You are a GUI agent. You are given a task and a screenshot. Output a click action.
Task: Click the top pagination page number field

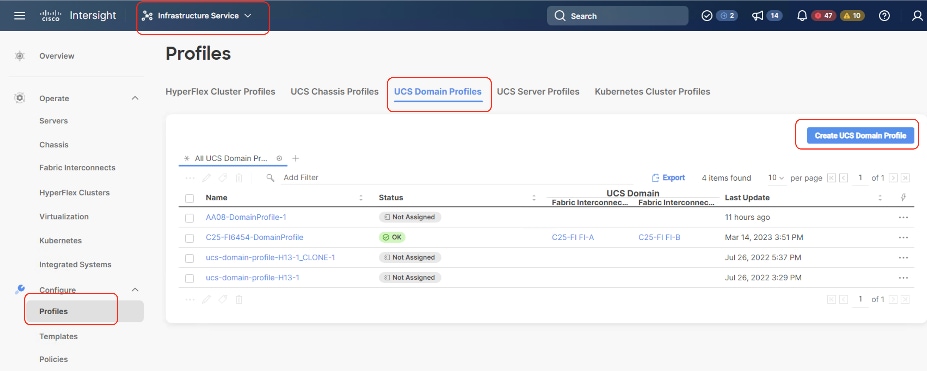click(860, 178)
